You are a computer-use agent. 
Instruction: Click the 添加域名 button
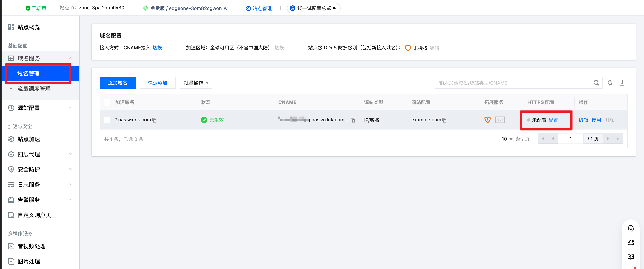click(117, 83)
